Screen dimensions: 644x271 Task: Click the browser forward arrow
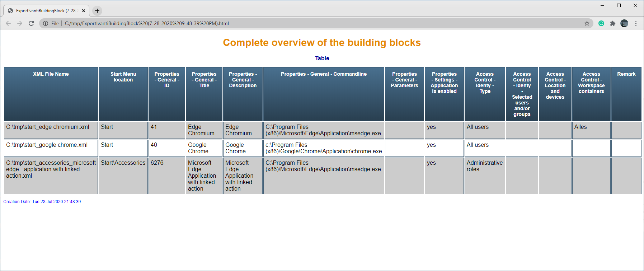pos(20,23)
